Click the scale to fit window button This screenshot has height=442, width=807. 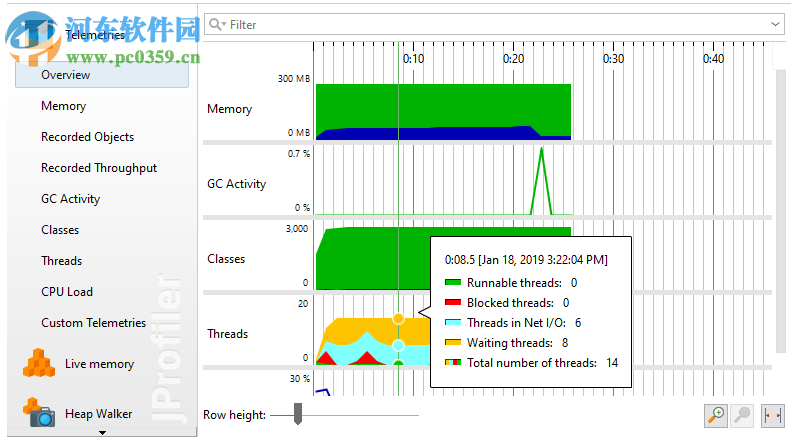point(773,415)
